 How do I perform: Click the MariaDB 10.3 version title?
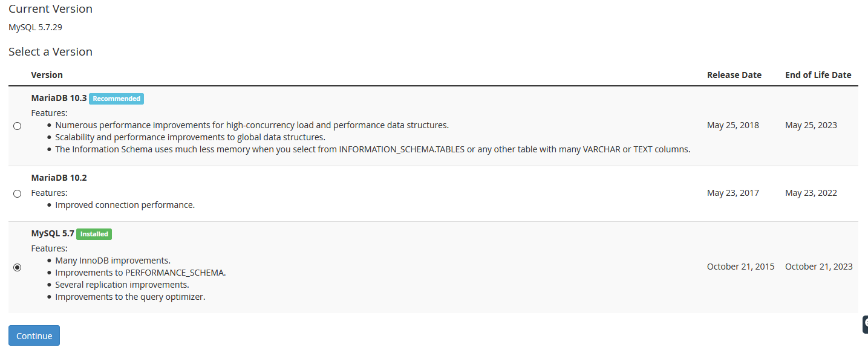tap(59, 98)
